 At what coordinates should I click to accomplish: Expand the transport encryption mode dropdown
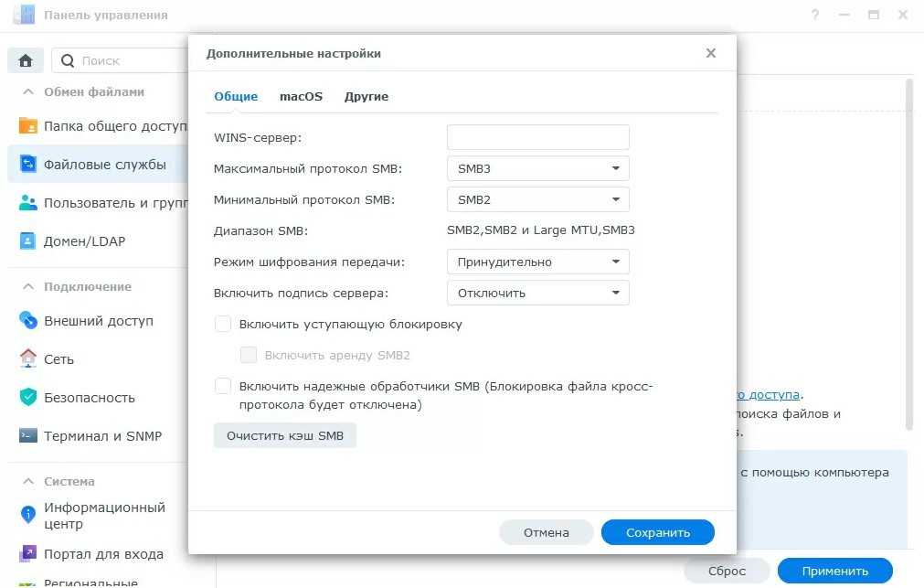click(537, 262)
